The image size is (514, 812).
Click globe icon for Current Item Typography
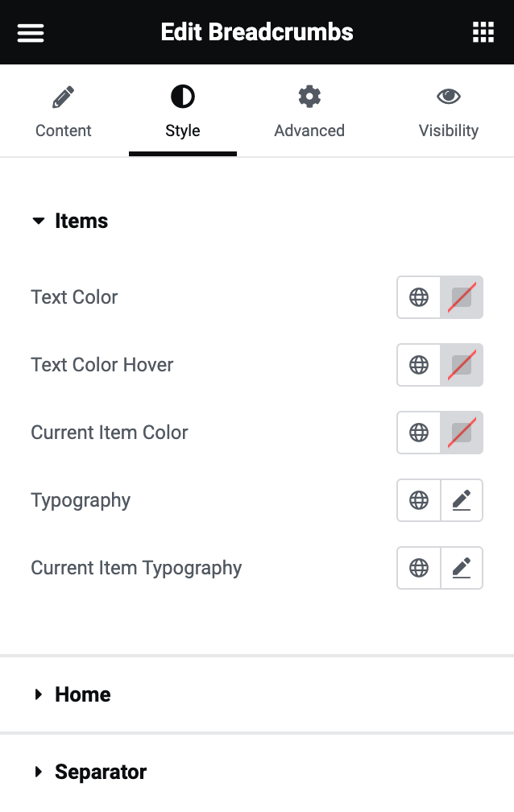pos(419,568)
